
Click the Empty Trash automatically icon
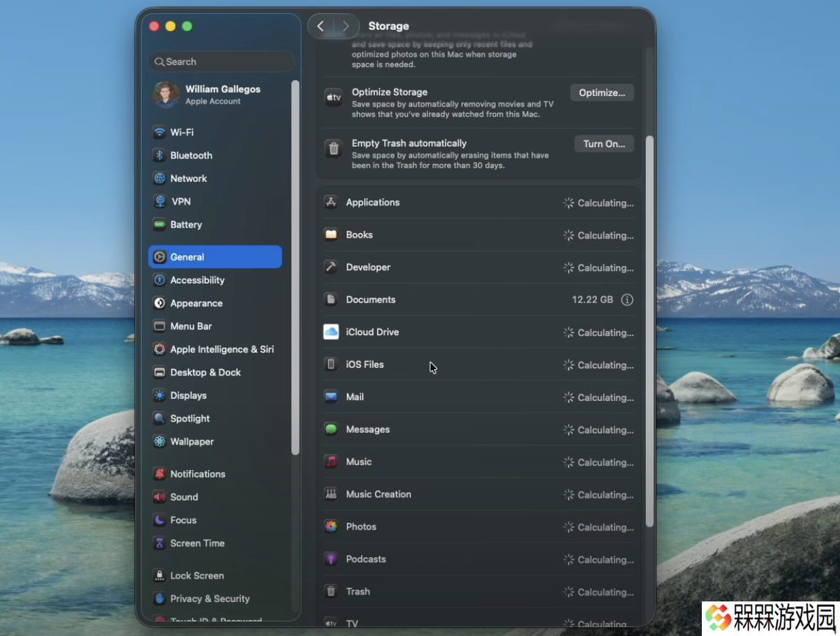[x=334, y=149]
